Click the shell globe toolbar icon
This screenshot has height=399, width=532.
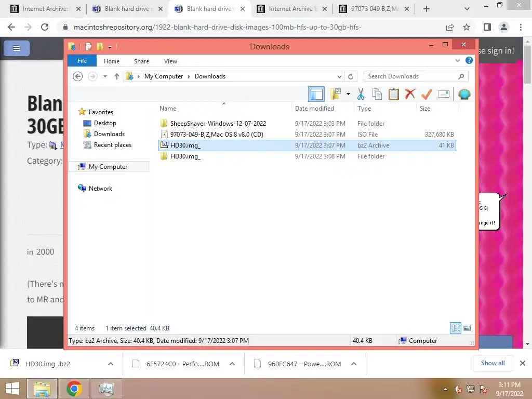(x=464, y=94)
